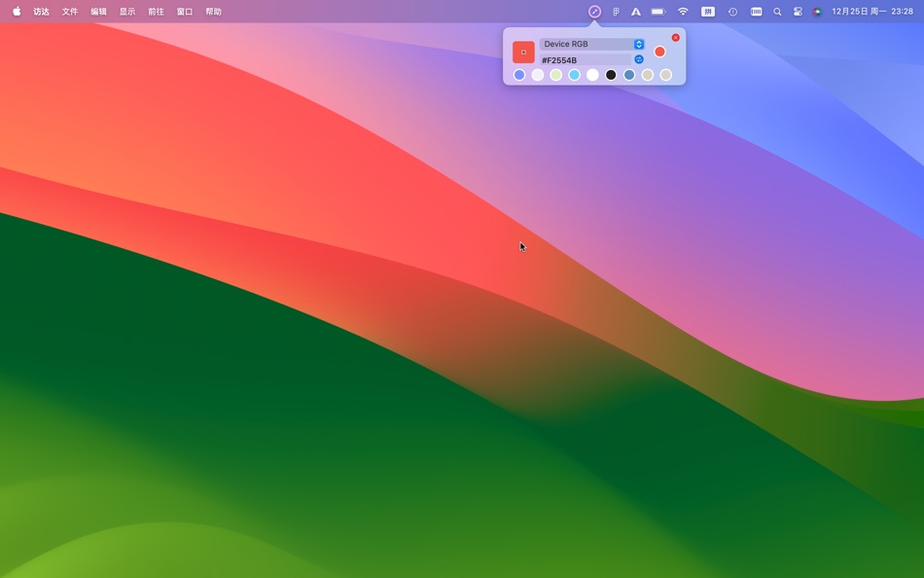Image resolution: width=924 pixels, height=578 pixels.
Task: Click the blue stepper arrows beside Device RGB
Action: tap(639, 44)
